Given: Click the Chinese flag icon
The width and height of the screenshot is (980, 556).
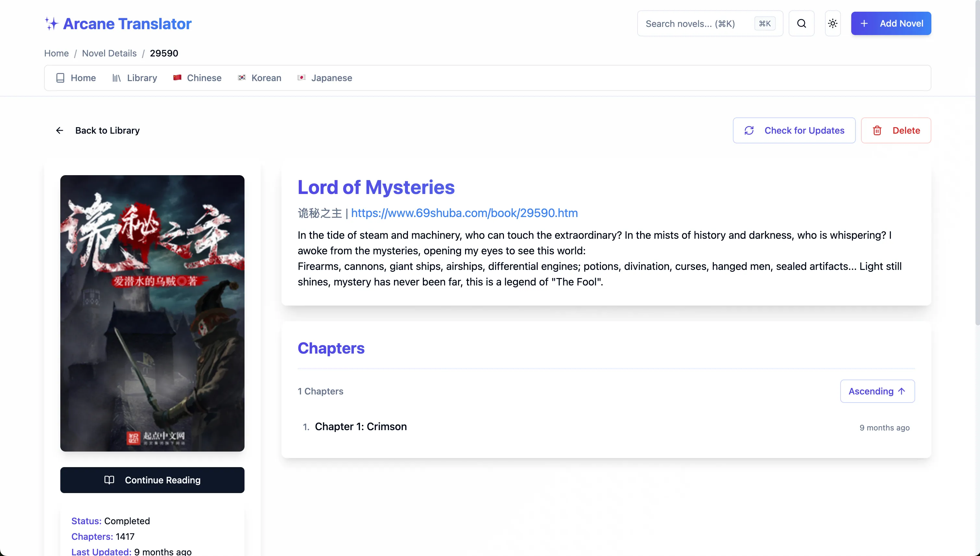Looking at the screenshot, I should [177, 78].
